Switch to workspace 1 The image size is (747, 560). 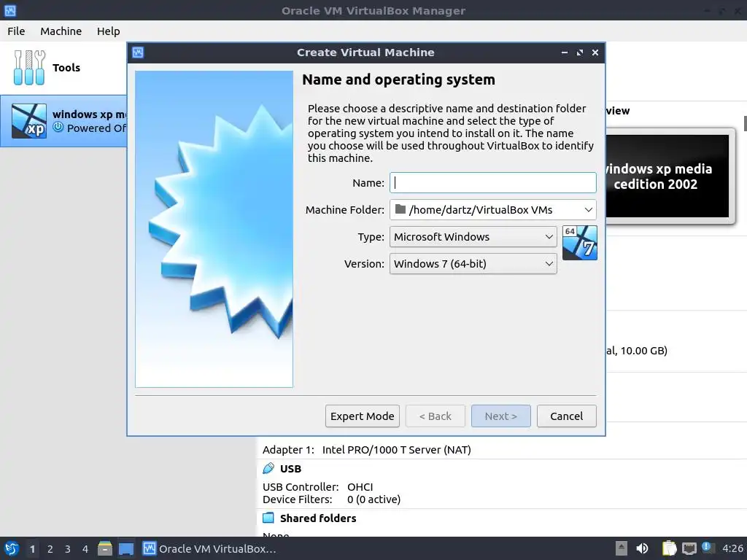click(x=32, y=549)
